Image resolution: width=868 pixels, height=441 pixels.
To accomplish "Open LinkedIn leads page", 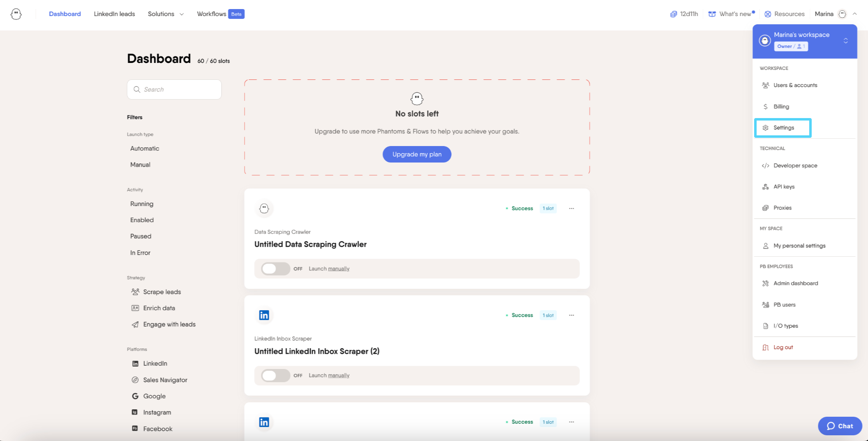I will [x=114, y=14].
